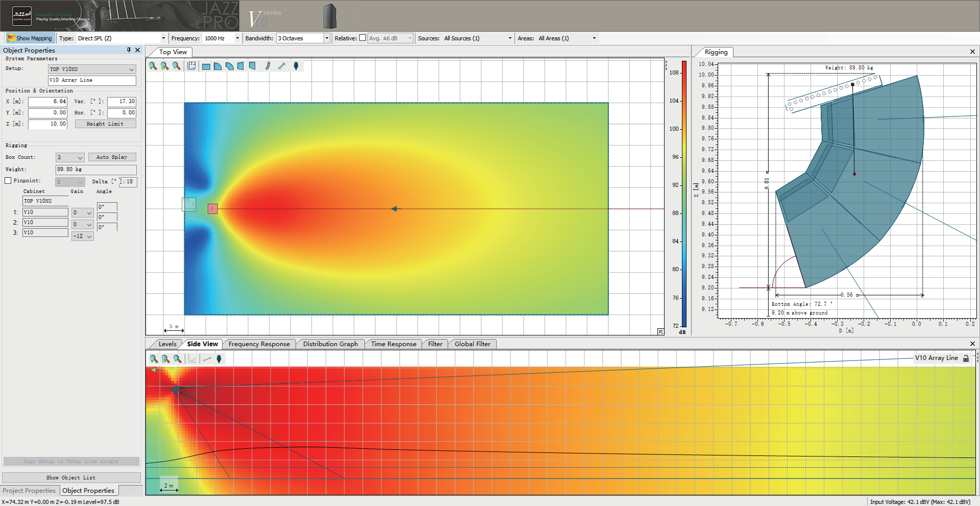Enable the Pinpoint checkbox
The image size is (980, 506).
(8, 181)
